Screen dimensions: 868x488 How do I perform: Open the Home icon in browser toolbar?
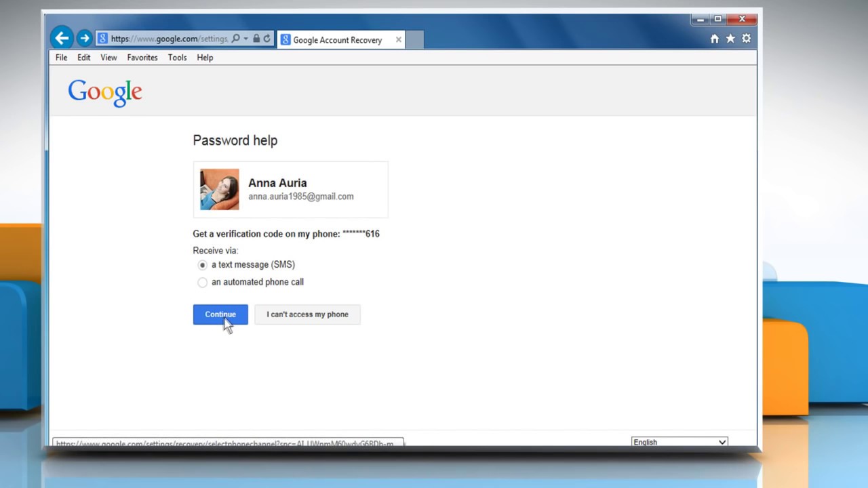[714, 39]
